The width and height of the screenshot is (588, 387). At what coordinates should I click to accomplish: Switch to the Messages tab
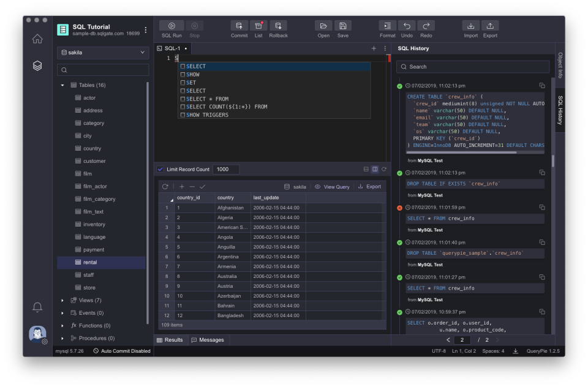(211, 339)
